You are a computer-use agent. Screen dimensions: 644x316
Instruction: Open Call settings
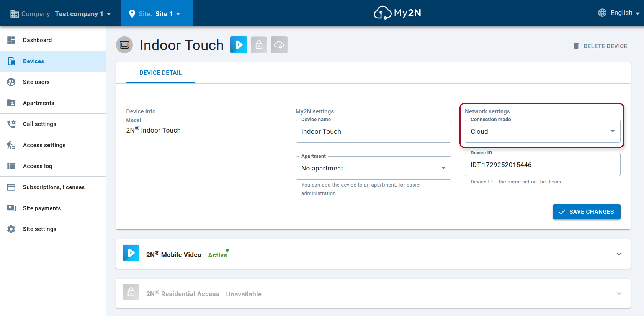(53, 124)
